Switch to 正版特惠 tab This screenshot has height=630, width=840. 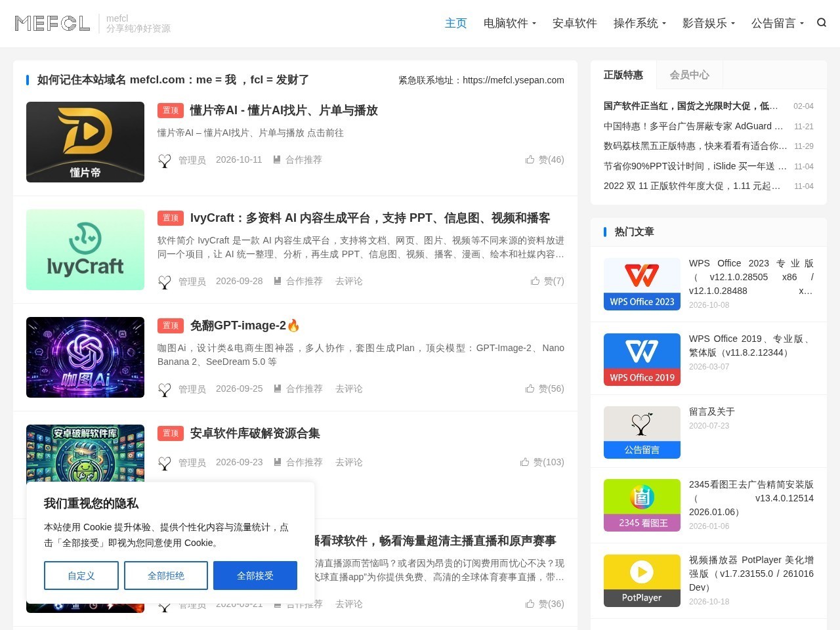(x=623, y=75)
